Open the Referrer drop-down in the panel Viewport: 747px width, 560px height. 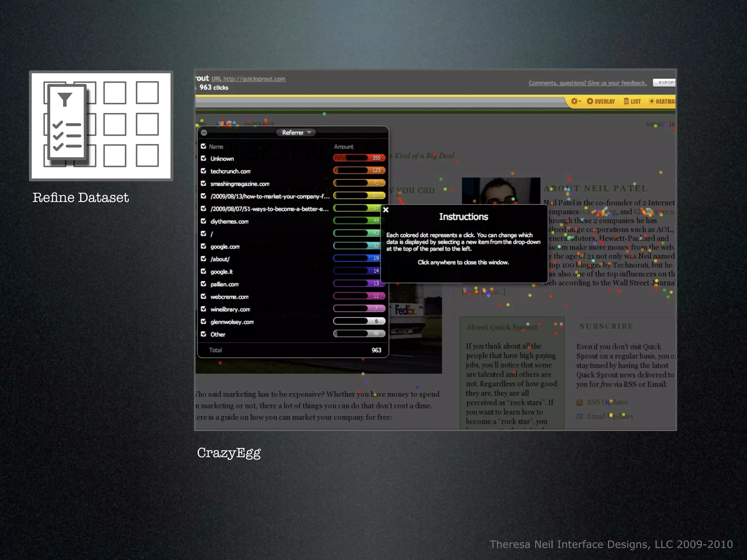296,132
